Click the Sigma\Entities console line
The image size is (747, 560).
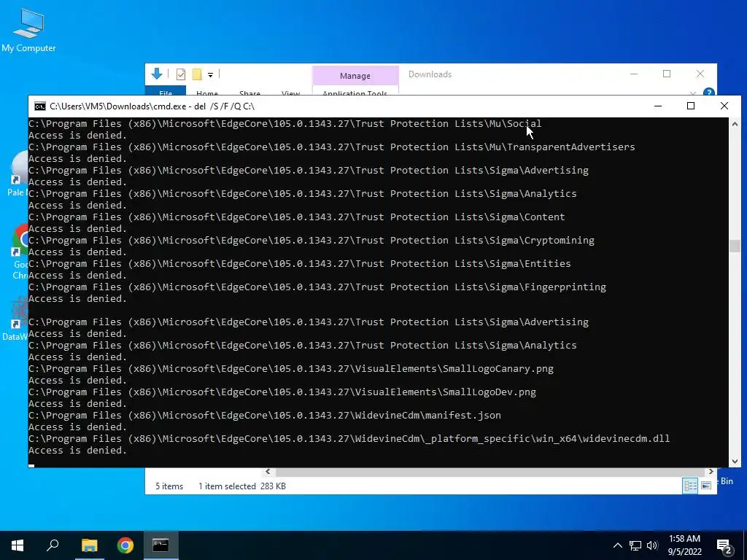point(300,263)
